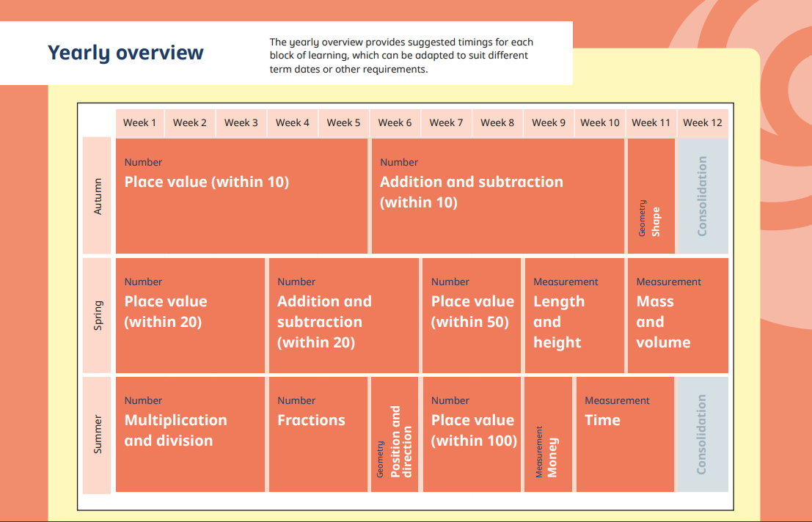The height and width of the screenshot is (522, 812).
Task: Select the Measurement "Time" block
Action: pos(625,434)
